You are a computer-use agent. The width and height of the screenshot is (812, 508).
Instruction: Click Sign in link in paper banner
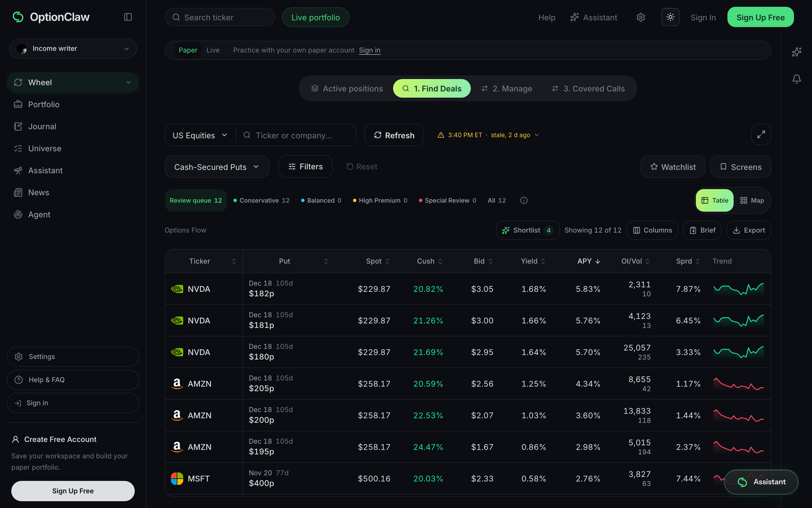pyautogui.click(x=369, y=50)
